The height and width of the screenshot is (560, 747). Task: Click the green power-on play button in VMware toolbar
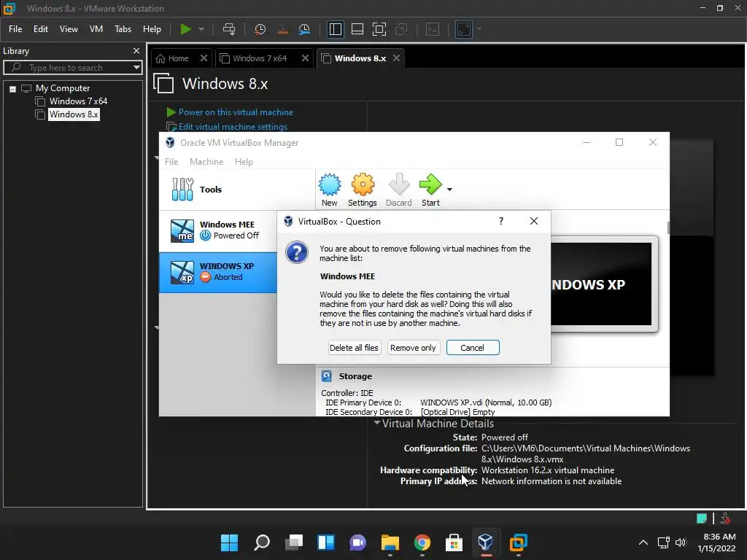tap(185, 29)
